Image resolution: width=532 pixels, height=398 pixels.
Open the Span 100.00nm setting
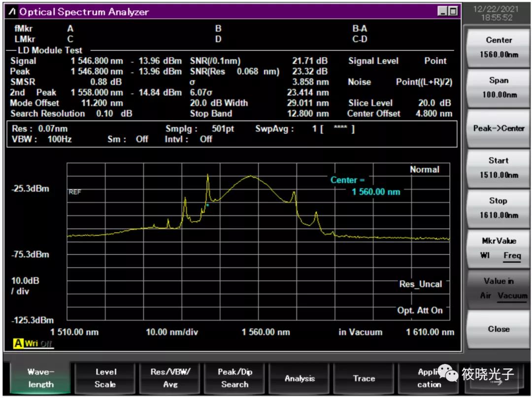pos(499,87)
